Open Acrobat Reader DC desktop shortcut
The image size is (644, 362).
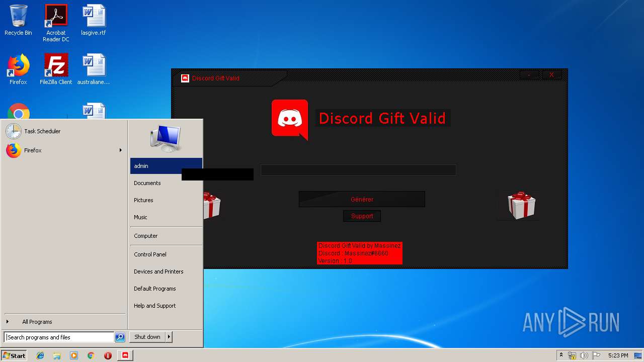[x=56, y=23]
